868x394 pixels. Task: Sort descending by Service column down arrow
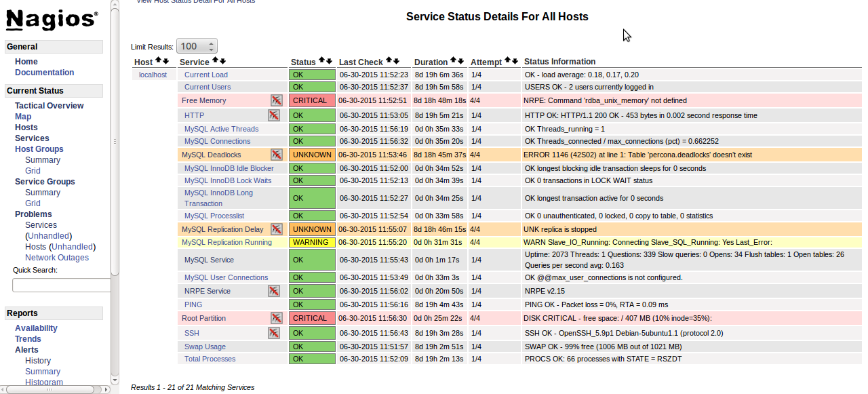(223, 61)
